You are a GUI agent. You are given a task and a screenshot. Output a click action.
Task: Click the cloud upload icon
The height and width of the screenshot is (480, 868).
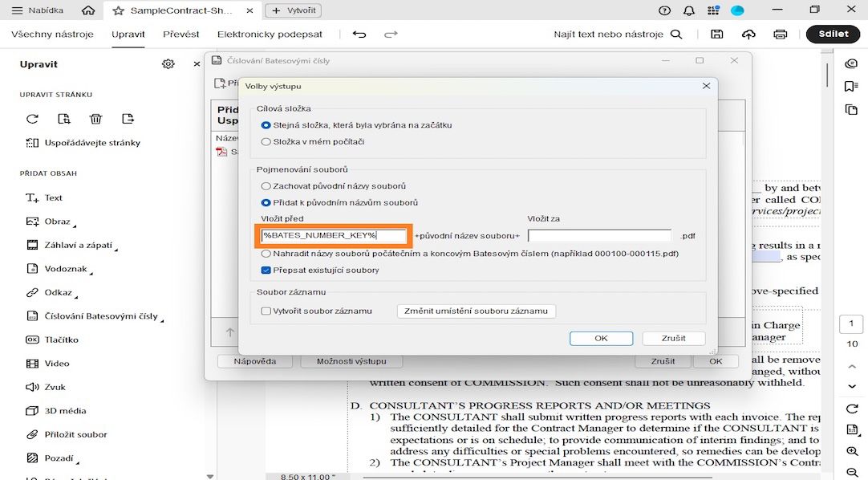click(748, 35)
